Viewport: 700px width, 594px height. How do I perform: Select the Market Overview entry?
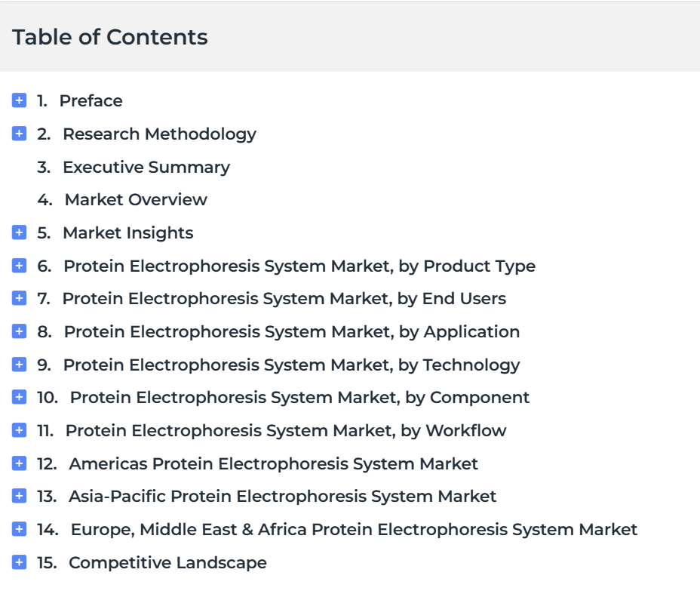[136, 199]
